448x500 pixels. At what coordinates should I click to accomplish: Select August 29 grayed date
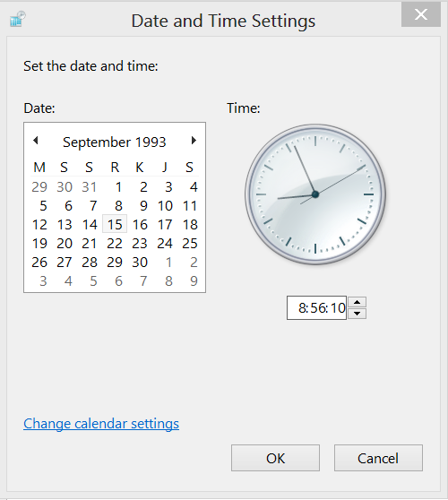(39, 187)
